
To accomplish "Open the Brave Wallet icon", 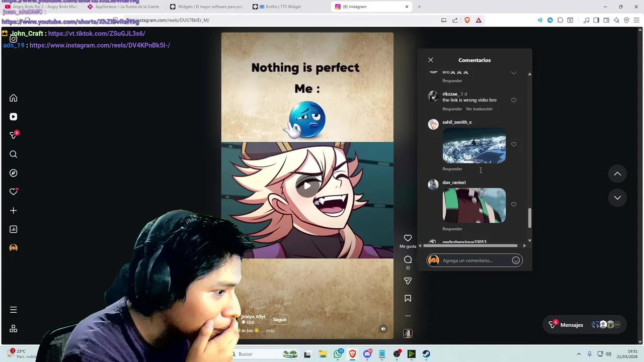I will pyautogui.click(x=606, y=20).
